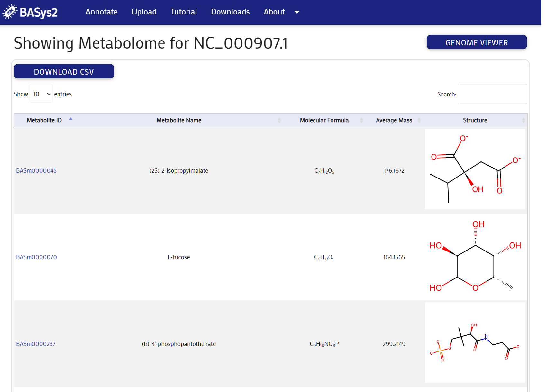View the (2S)-2-isopropylmalate structure image
The width and height of the screenshot is (546, 392).
click(x=475, y=169)
